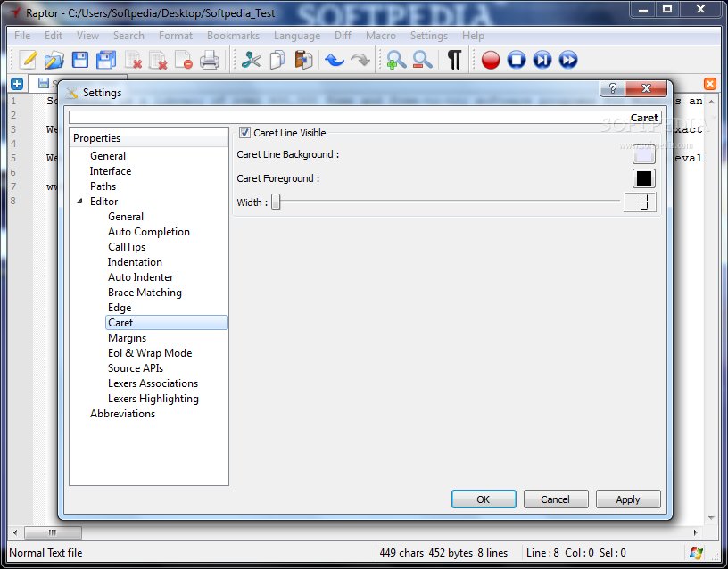This screenshot has width=728, height=569.
Task: Open the Macro menu
Action: [x=381, y=36]
